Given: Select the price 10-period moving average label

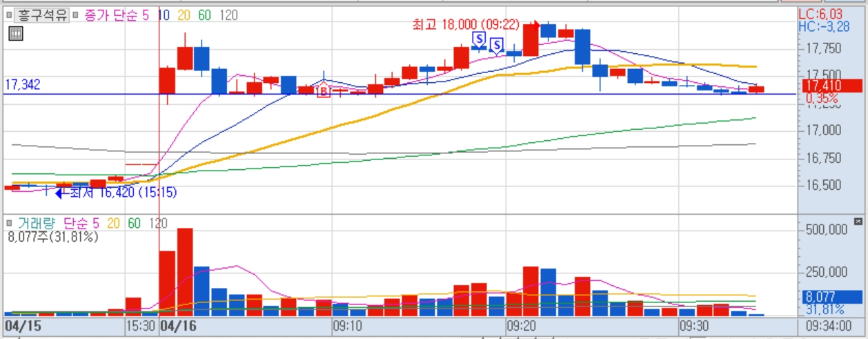Looking at the screenshot, I should coord(164,15).
